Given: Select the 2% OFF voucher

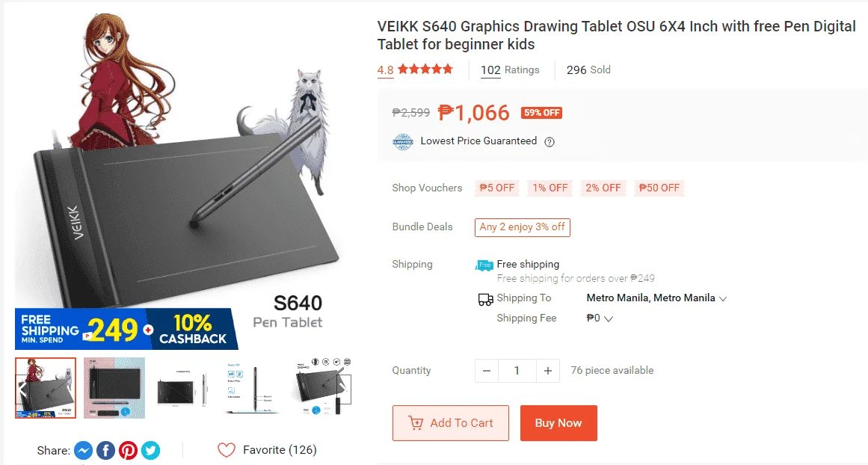Looking at the screenshot, I should [x=603, y=188].
